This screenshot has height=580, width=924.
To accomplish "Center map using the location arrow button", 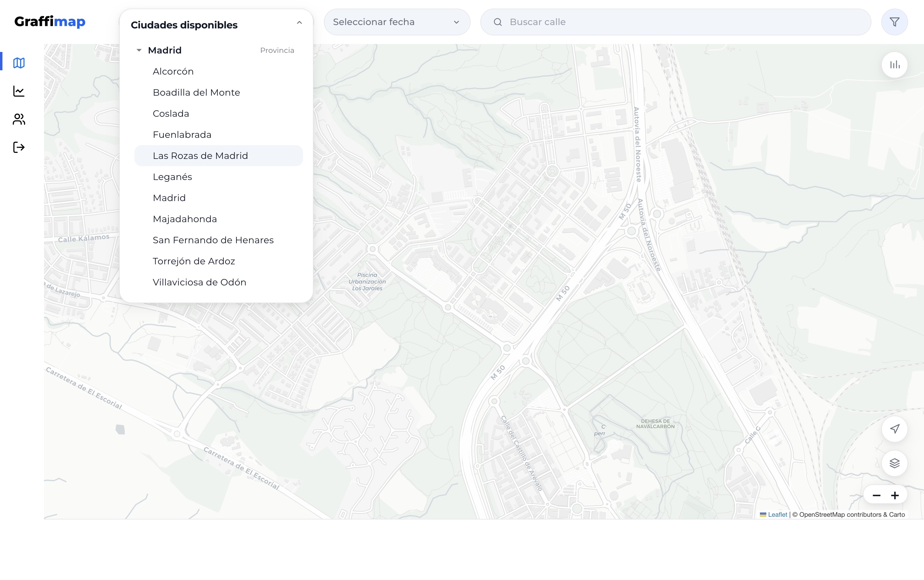I will point(894,429).
